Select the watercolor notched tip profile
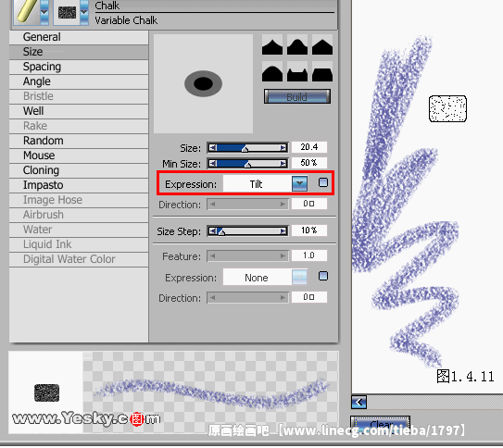Screen dimensions: 503x448 point(297,72)
